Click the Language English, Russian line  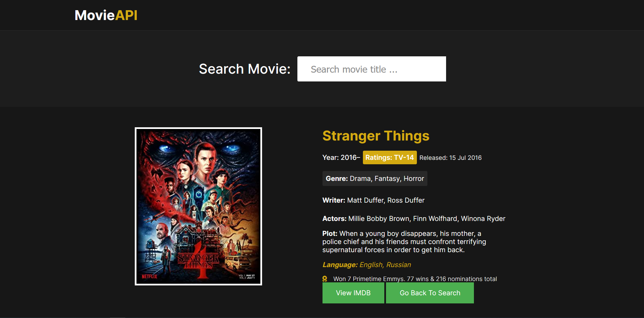click(367, 265)
